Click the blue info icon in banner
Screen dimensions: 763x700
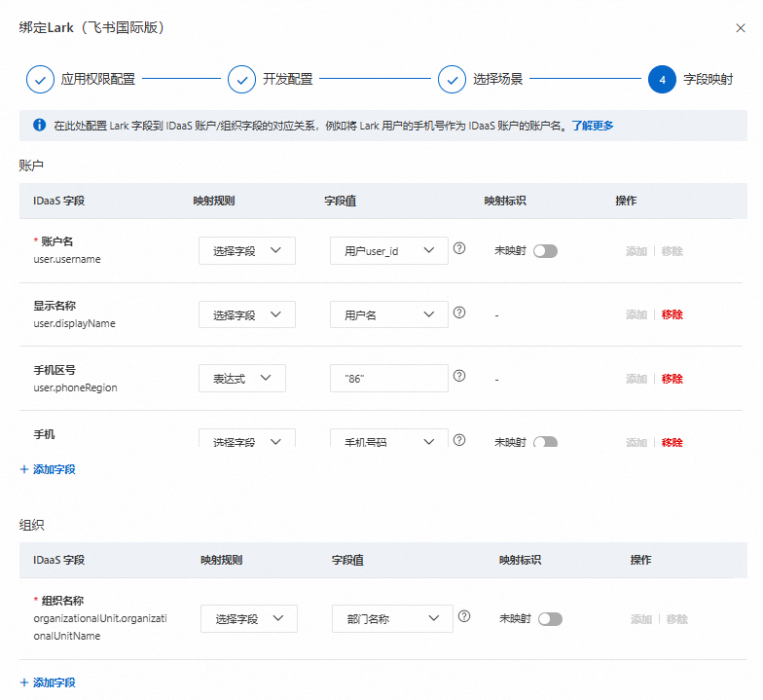click(x=39, y=125)
